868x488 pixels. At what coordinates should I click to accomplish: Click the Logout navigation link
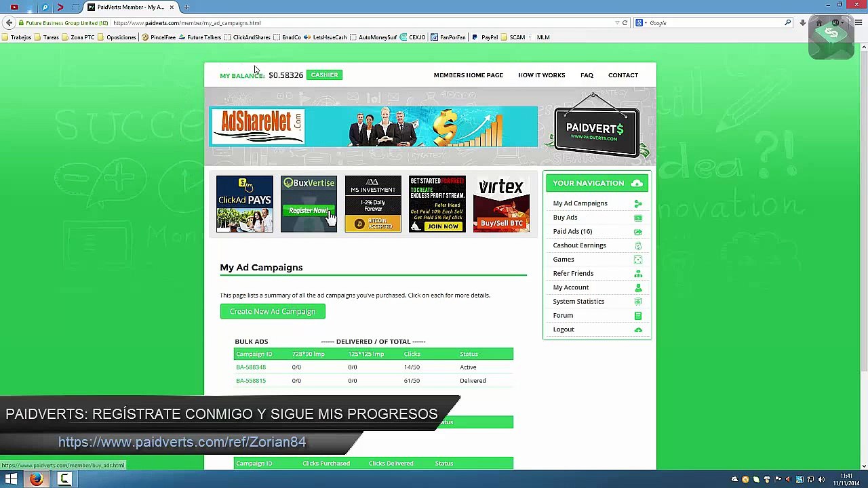coord(564,329)
